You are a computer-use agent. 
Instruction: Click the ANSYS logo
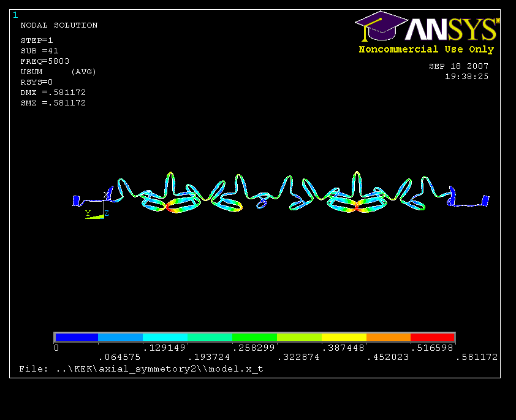[x=427, y=26]
